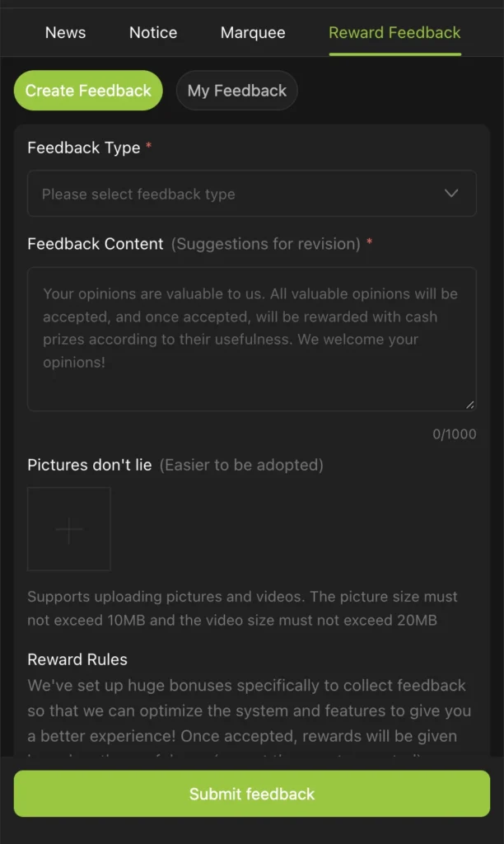Select the Reward Feedback tab

(x=394, y=33)
